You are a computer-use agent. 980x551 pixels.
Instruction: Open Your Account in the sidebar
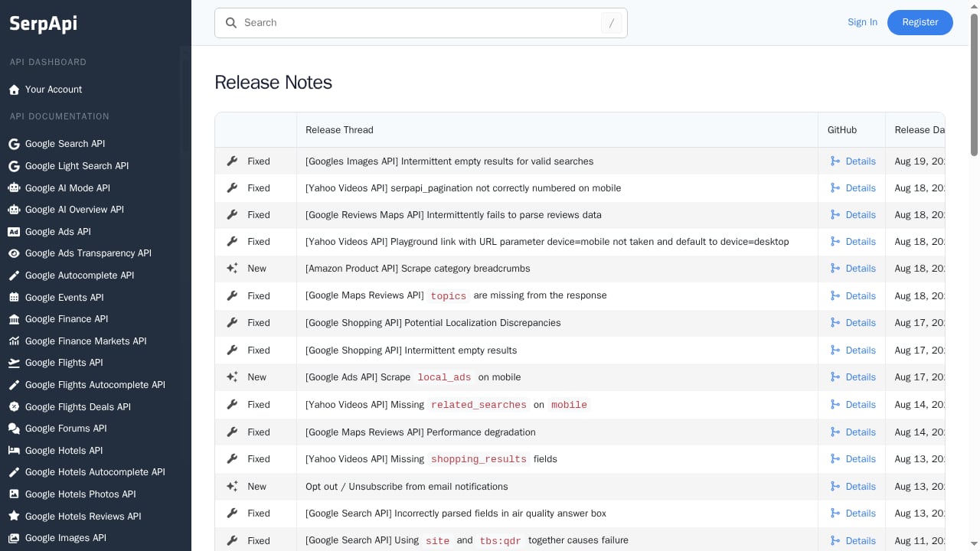54,90
